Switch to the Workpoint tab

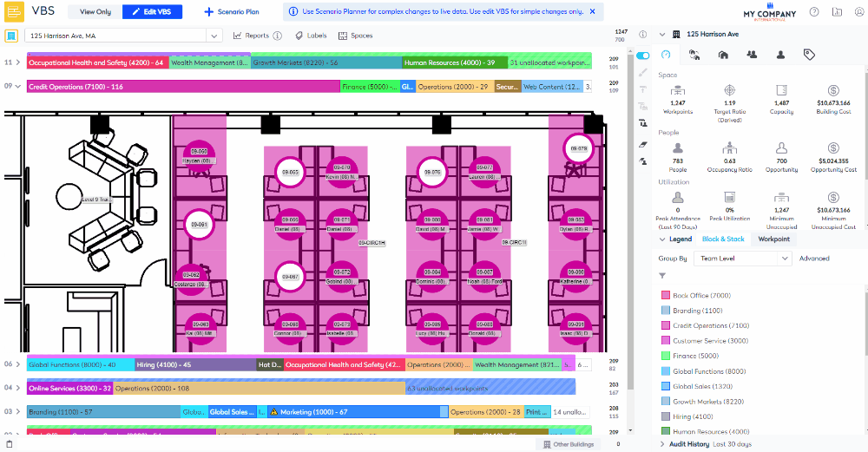tap(773, 239)
